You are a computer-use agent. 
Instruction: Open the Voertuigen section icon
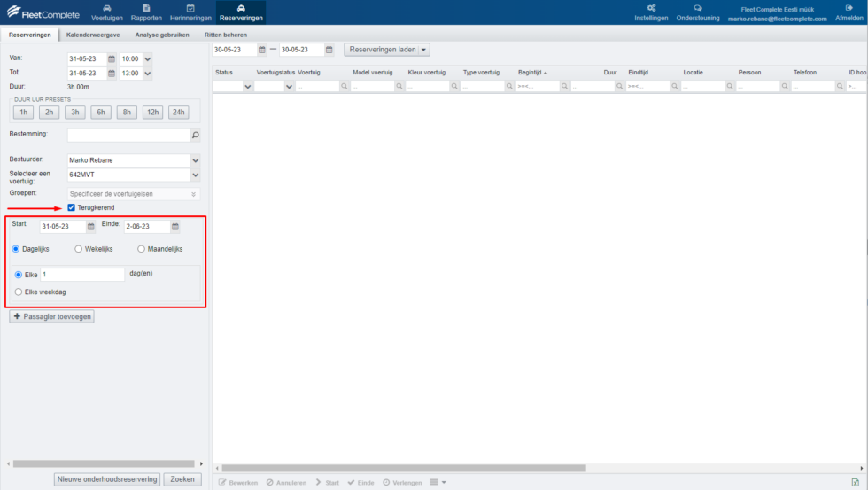coord(107,8)
